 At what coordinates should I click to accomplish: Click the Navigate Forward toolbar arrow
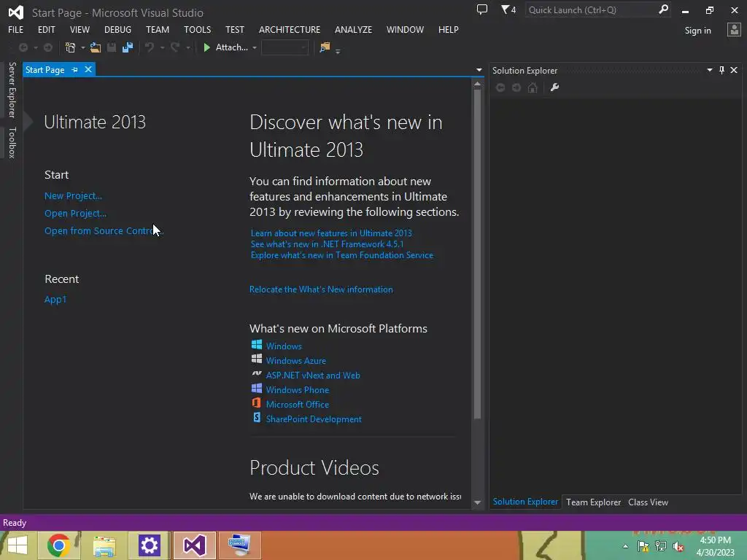[x=48, y=47]
